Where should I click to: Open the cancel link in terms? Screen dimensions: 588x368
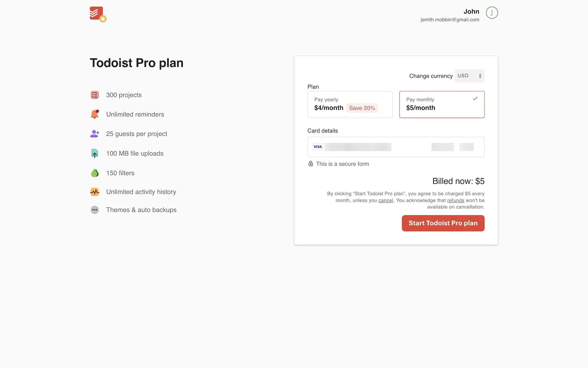(386, 200)
